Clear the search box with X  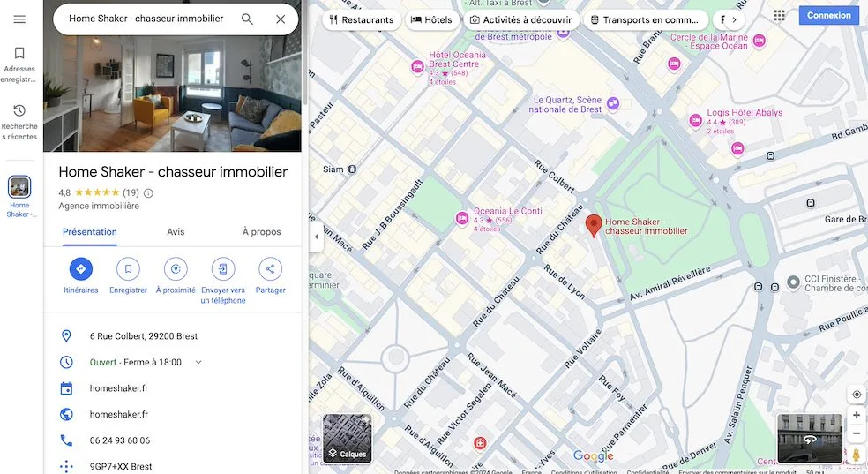point(281,19)
